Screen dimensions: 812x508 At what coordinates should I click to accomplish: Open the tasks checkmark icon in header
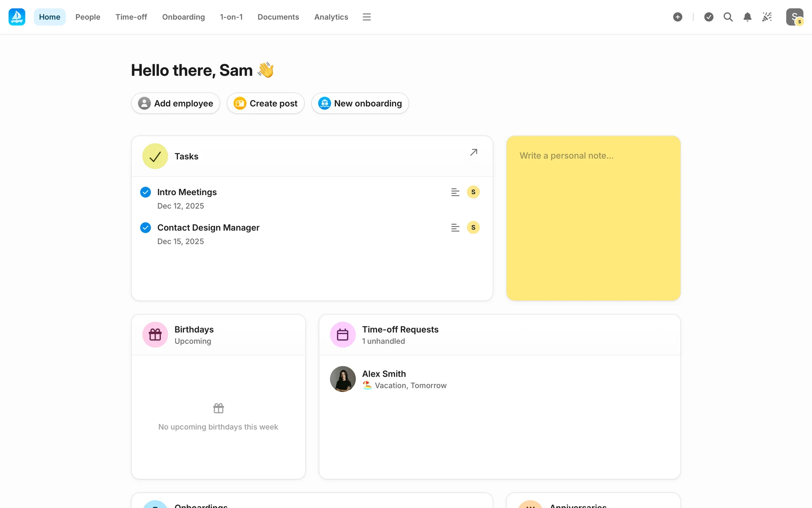tap(709, 17)
